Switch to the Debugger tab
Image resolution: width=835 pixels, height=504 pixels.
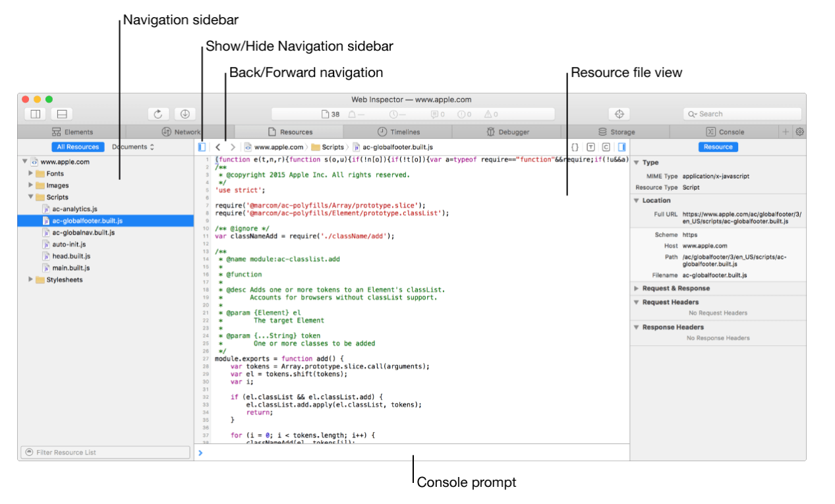(507, 132)
